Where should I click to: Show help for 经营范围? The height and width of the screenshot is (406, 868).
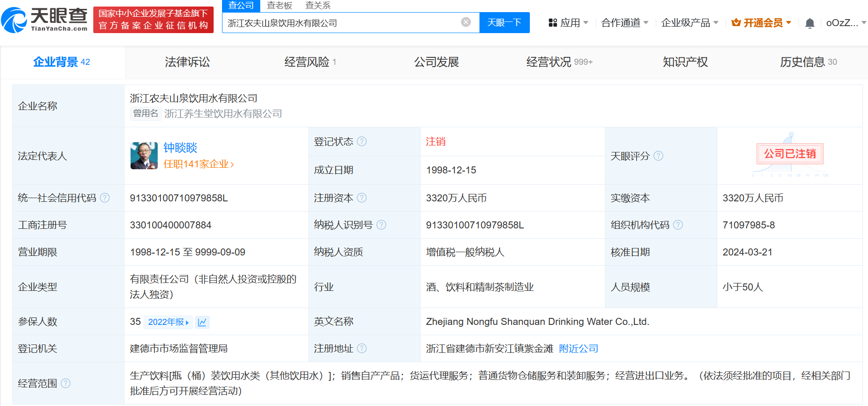tap(66, 383)
